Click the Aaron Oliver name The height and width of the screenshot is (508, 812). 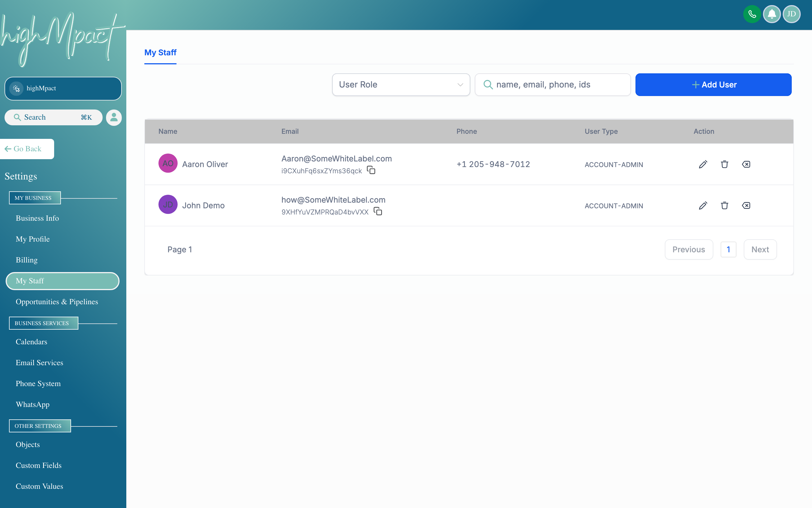pos(205,164)
